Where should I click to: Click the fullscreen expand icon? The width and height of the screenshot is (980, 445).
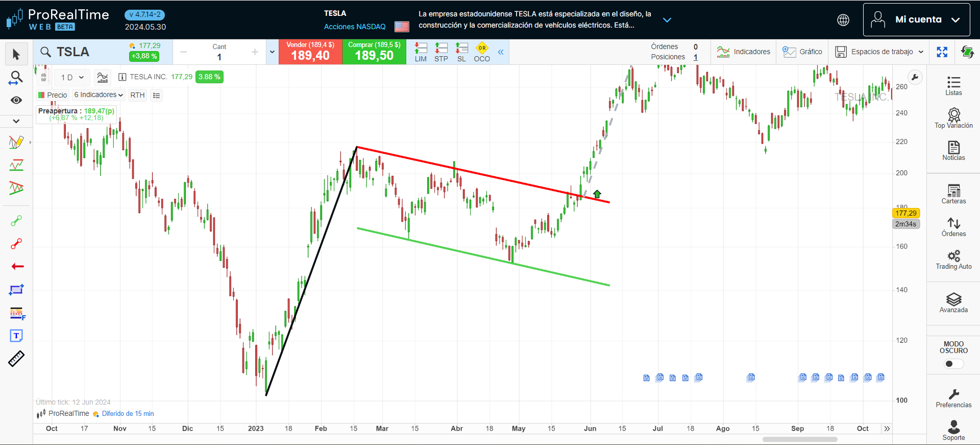(942, 52)
